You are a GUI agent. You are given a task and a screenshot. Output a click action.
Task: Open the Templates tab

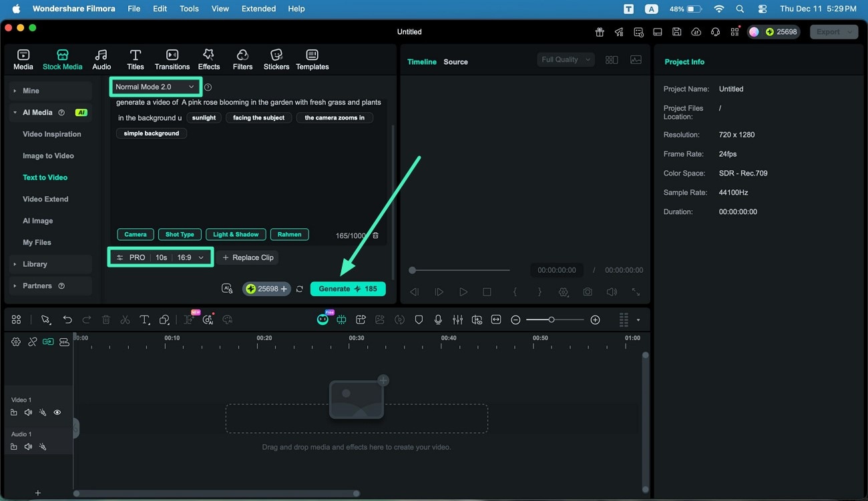(x=312, y=59)
